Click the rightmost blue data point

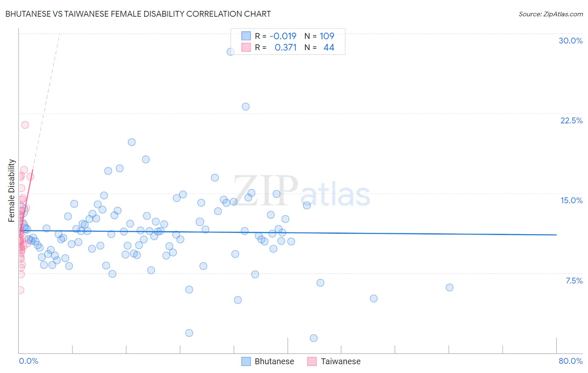click(450, 287)
